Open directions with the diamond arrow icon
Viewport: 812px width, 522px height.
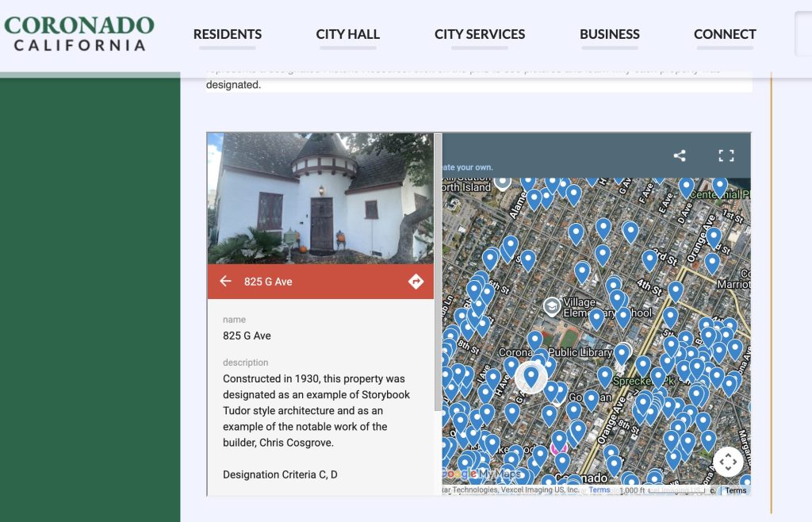416,281
